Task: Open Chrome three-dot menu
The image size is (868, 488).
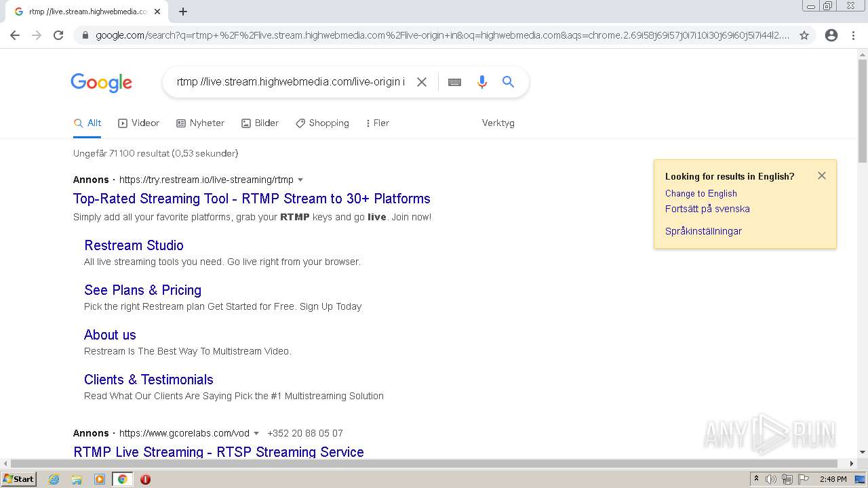Action: point(853,35)
